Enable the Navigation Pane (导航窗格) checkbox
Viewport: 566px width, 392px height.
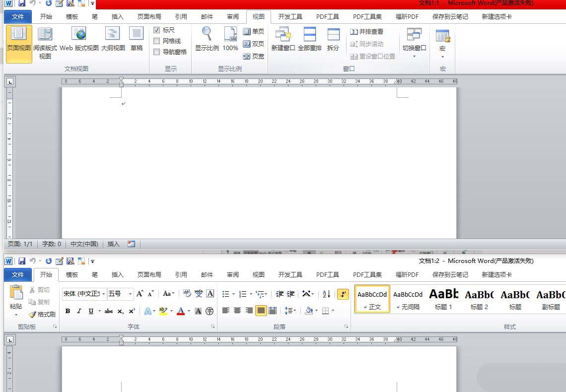tap(157, 52)
